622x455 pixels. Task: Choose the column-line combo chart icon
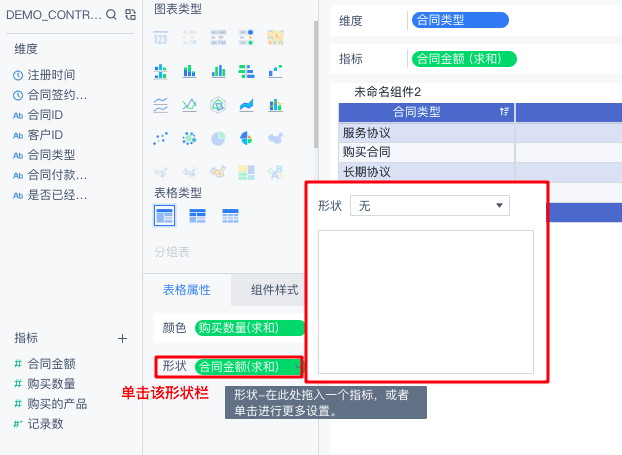tap(275, 106)
